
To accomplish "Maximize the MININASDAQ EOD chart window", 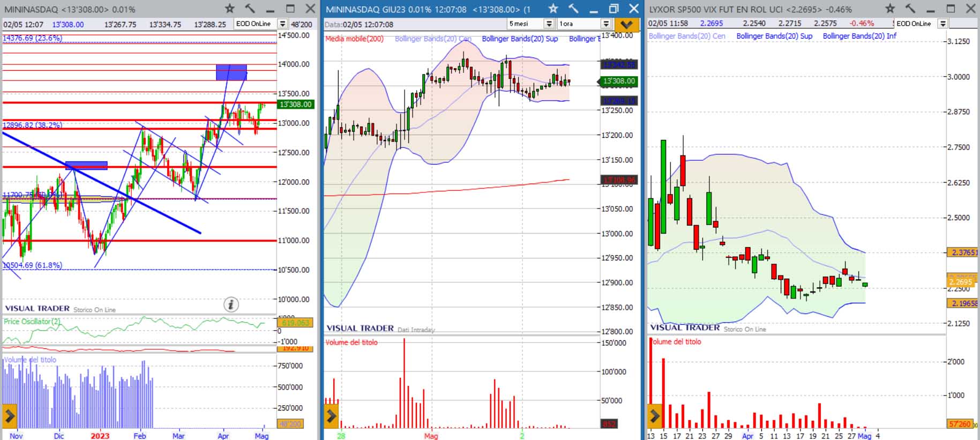I will pos(290,9).
